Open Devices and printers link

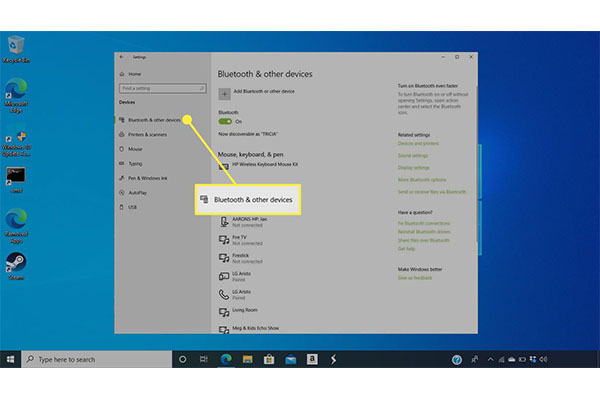click(418, 144)
